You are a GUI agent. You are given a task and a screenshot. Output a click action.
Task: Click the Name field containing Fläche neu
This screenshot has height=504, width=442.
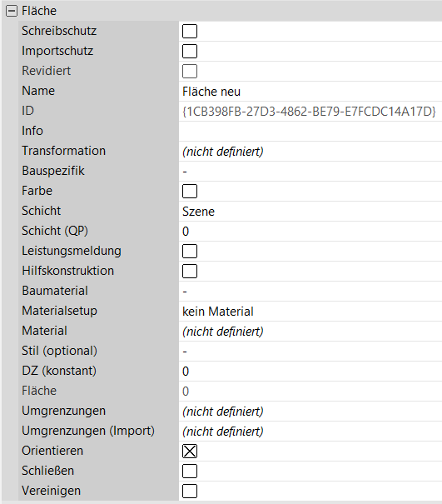point(310,92)
